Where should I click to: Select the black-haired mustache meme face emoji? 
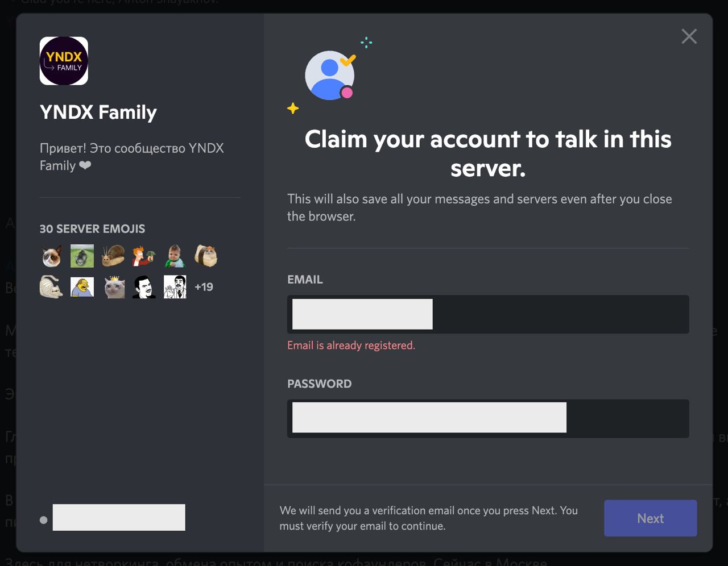coord(144,287)
